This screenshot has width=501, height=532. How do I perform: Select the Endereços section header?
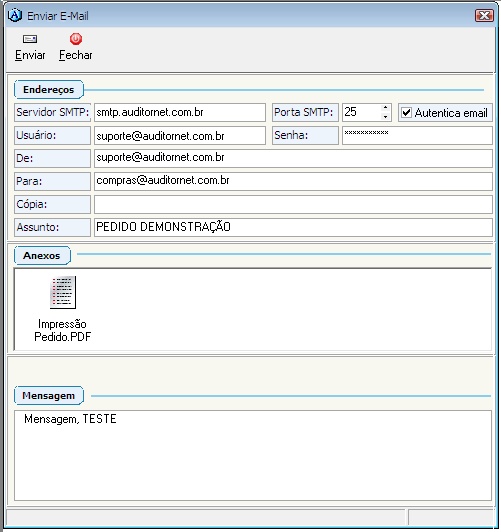[x=49, y=90]
